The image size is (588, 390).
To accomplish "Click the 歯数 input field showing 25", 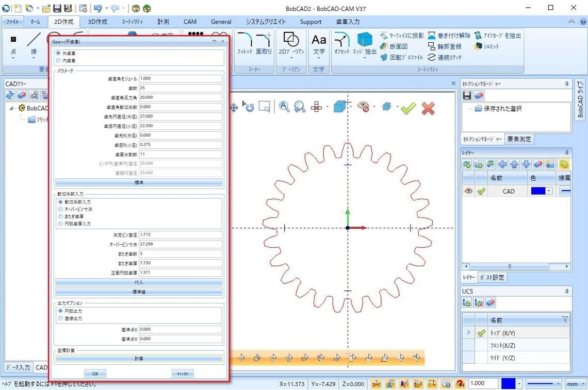I will (x=181, y=88).
